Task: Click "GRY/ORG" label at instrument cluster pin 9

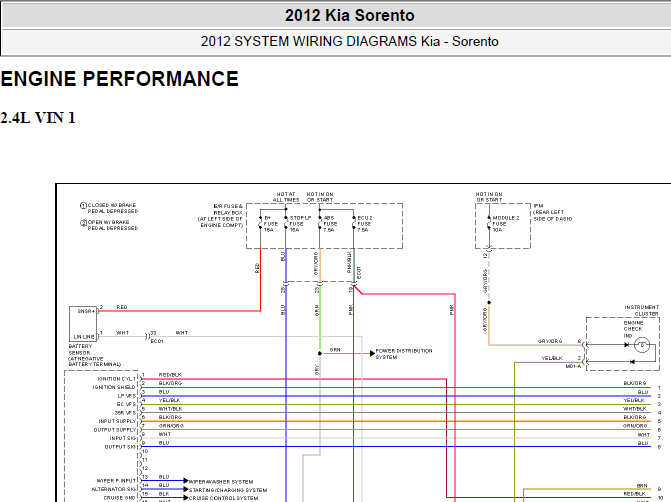Action: pos(550,341)
